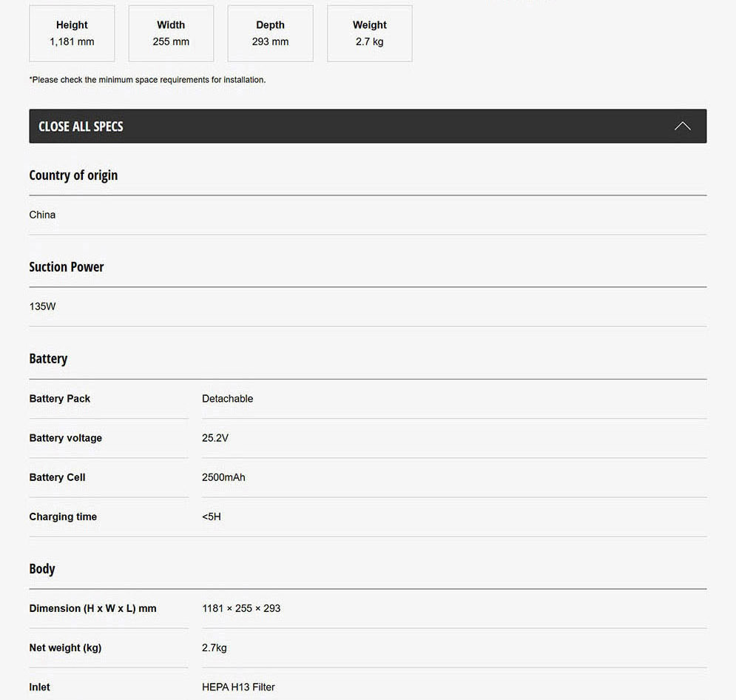
Task: Select the Height dimension box
Action: click(x=72, y=33)
